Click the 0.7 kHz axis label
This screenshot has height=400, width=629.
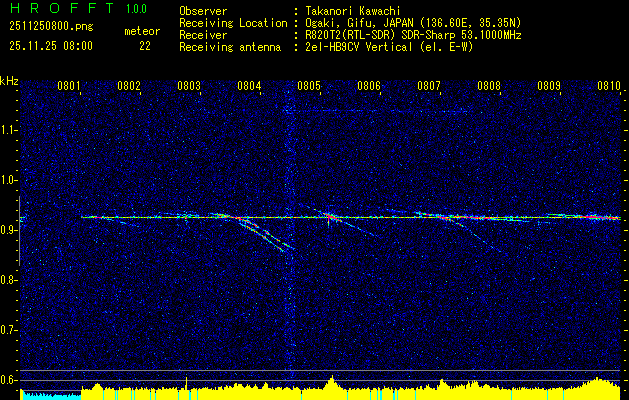(8, 330)
